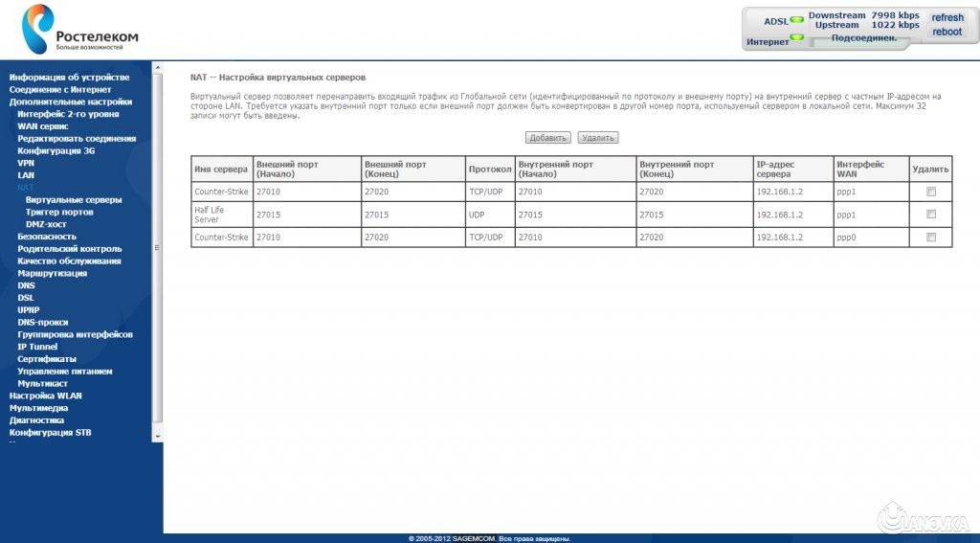Select the highlighted NAT menu item
Screen dimensions: 980x543
point(26,187)
